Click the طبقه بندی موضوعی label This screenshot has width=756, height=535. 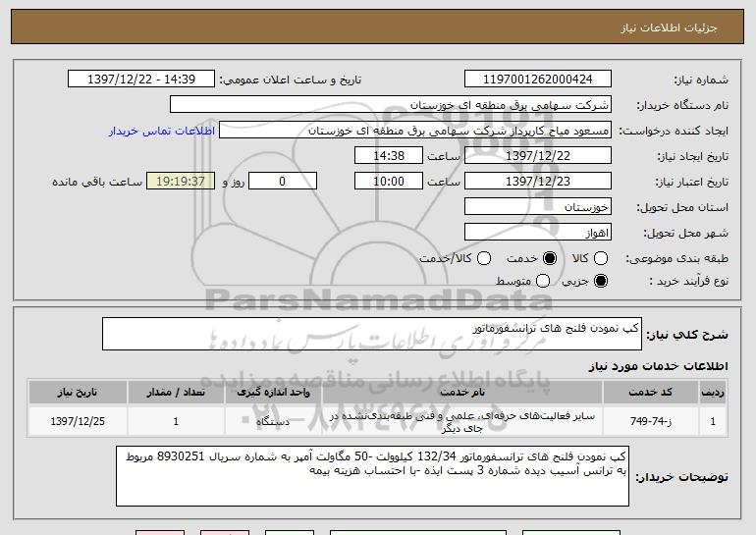coord(676,259)
